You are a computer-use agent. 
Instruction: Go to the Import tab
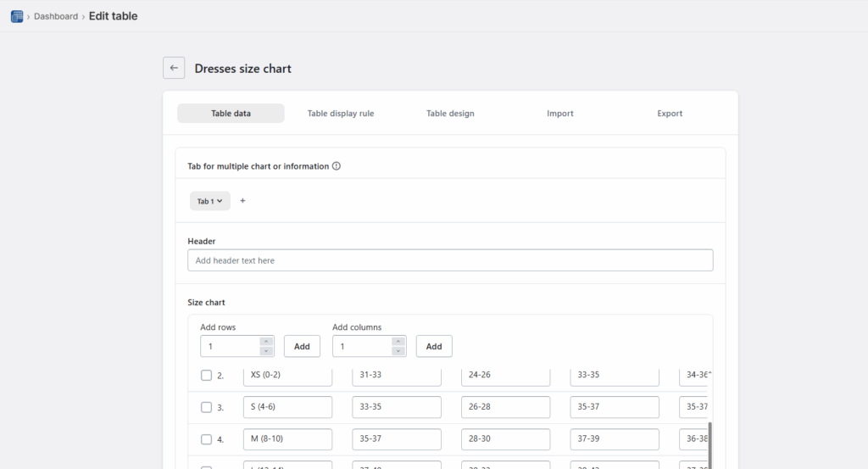559,114
